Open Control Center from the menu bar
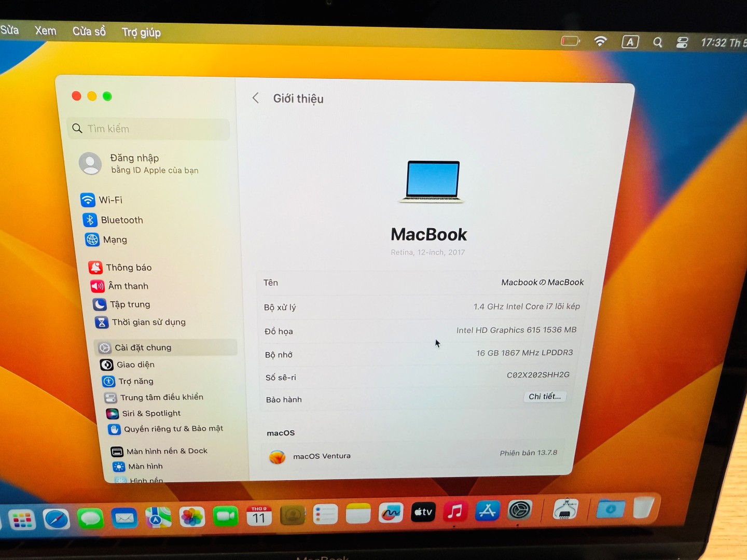Image resolution: width=747 pixels, height=560 pixels. (682, 43)
